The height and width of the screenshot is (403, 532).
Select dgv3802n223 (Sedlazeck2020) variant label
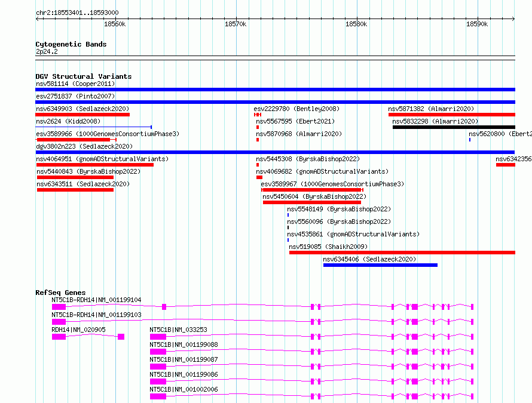[84, 146]
